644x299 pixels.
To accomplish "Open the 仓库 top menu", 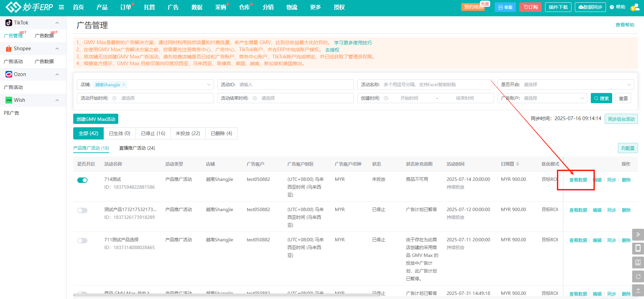I will (x=244, y=7).
